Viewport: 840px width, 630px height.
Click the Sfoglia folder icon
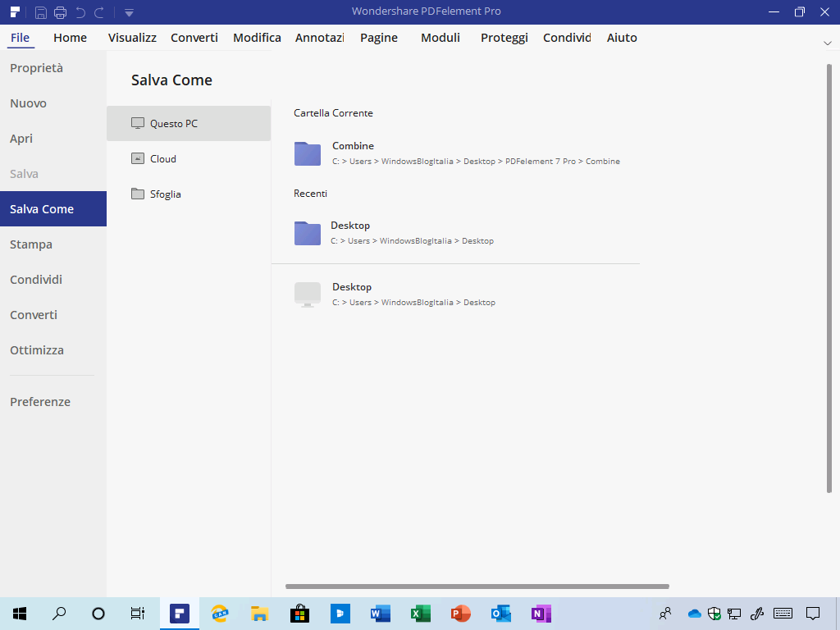(138, 194)
